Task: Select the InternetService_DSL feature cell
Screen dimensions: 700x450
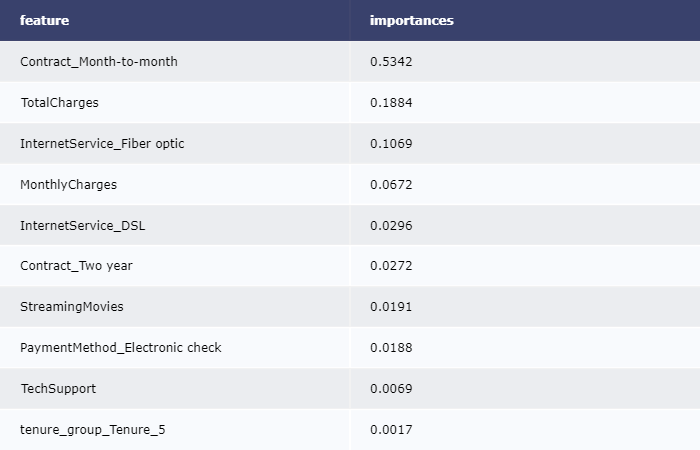Action: (x=82, y=226)
